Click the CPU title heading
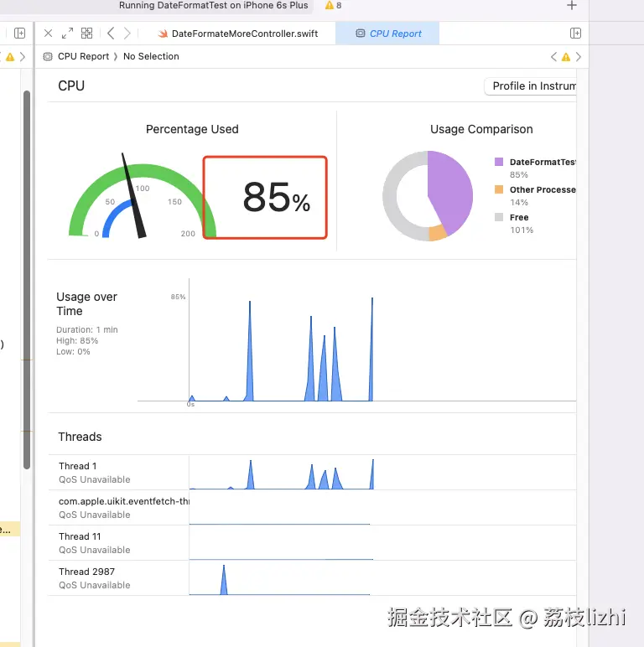Viewport: 644px width, 647px height. (71, 85)
